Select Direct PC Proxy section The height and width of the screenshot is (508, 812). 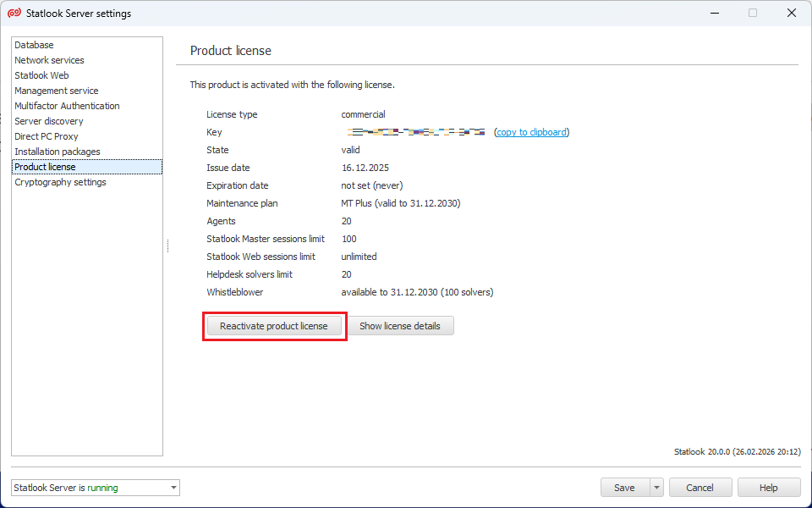tap(46, 136)
